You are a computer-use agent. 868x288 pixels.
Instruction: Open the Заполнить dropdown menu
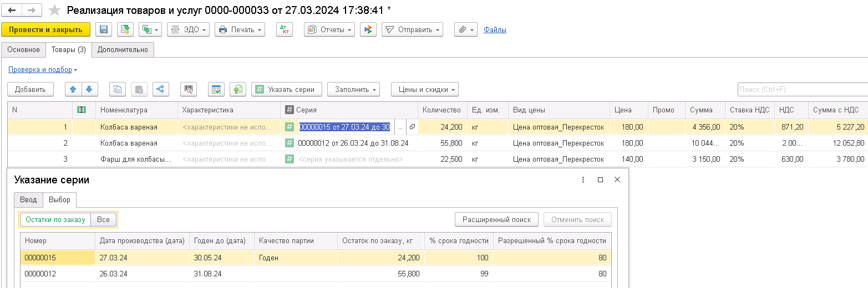[x=353, y=89]
